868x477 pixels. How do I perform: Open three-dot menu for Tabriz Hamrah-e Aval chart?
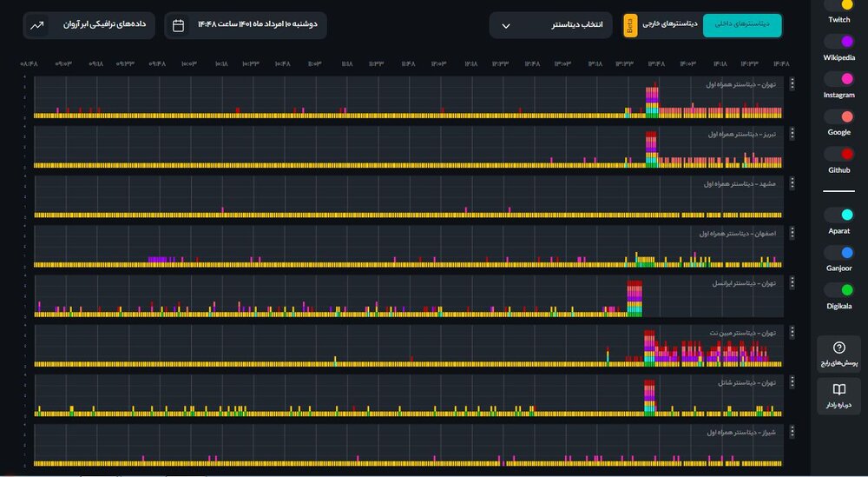791,135
